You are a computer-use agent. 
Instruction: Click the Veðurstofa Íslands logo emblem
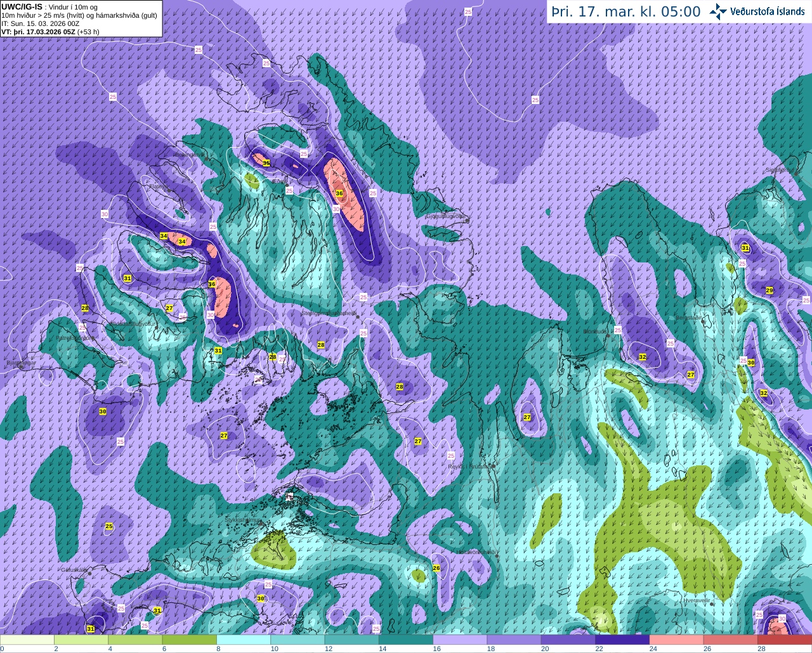coord(718,11)
